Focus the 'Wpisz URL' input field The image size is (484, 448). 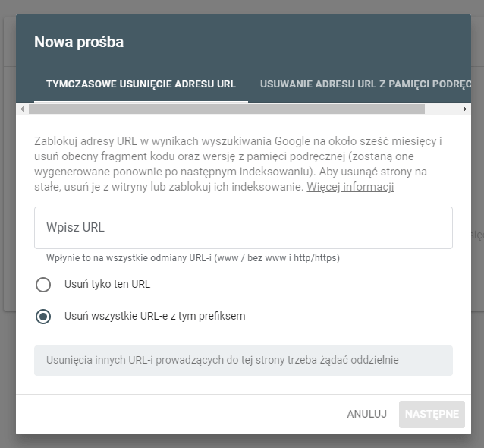coord(243,228)
